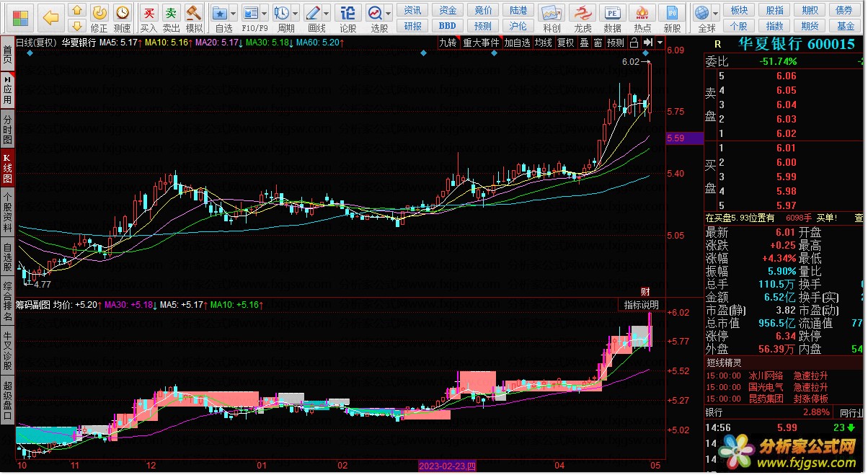Toggle 复权 price adjustment
Viewport: 868px width, 475px height.
click(566, 43)
